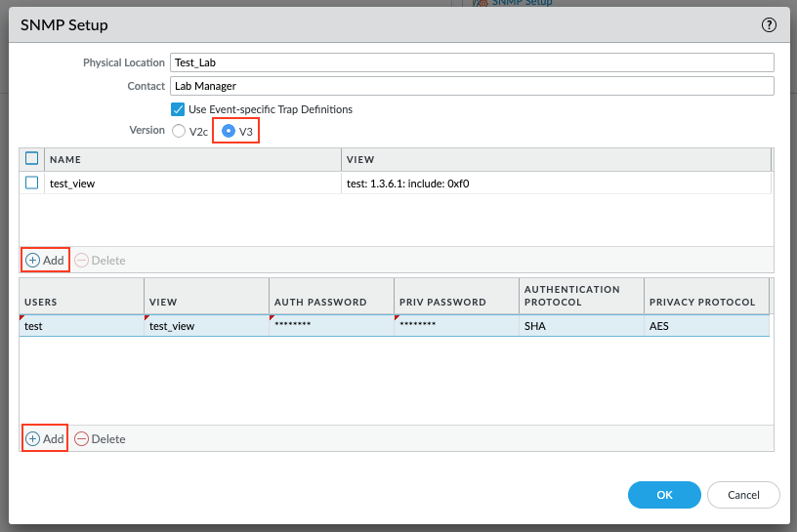Click the Contact input field

472,86
